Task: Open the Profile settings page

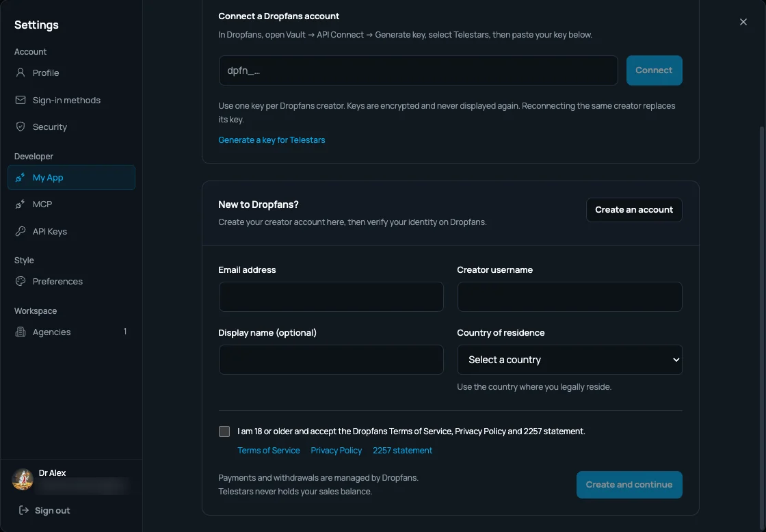Action: point(71,72)
